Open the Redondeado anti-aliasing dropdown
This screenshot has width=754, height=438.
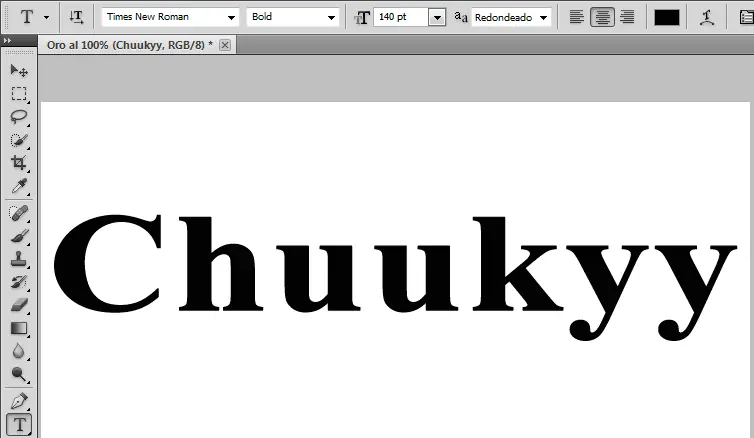511,17
